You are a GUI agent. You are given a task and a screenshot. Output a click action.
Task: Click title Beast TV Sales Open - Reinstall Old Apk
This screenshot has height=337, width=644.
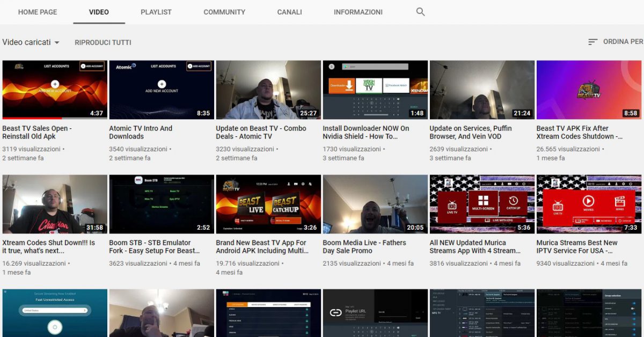(x=37, y=133)
